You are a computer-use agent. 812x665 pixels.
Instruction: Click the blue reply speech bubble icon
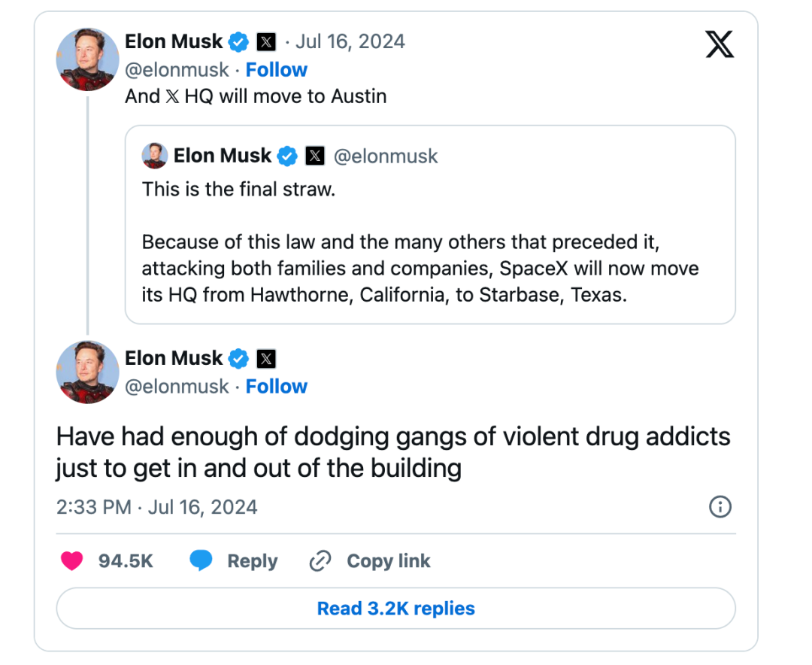click(201, 561)
